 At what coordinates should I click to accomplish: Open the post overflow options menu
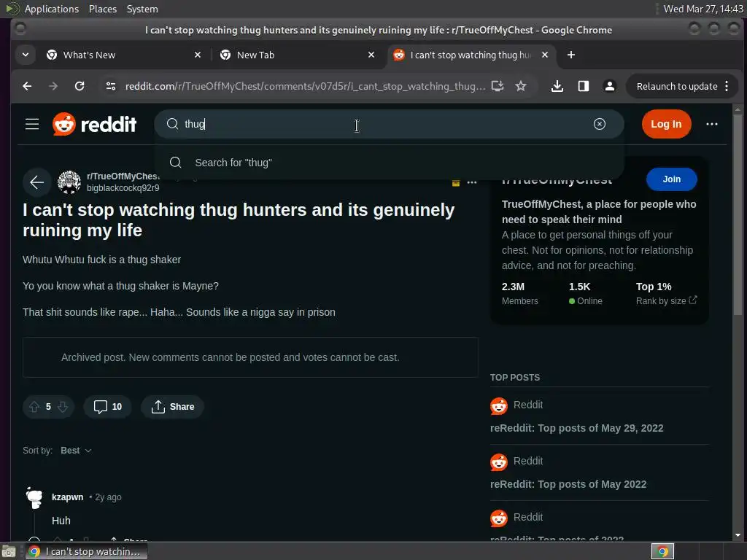pyautogui.click(x=472, y=182)
